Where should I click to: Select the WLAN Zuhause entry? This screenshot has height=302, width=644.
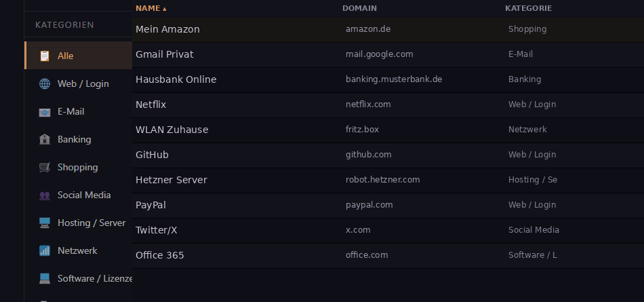(172, 130)
